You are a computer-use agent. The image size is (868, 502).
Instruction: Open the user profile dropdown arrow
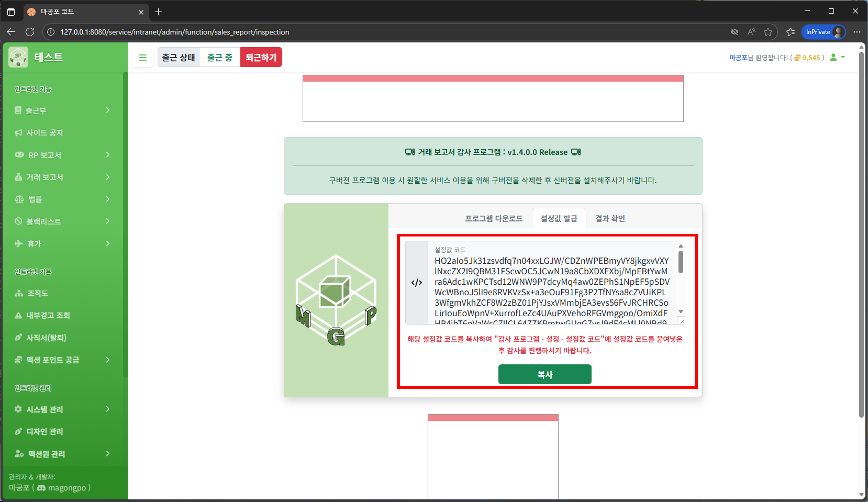tap(843, 57)
